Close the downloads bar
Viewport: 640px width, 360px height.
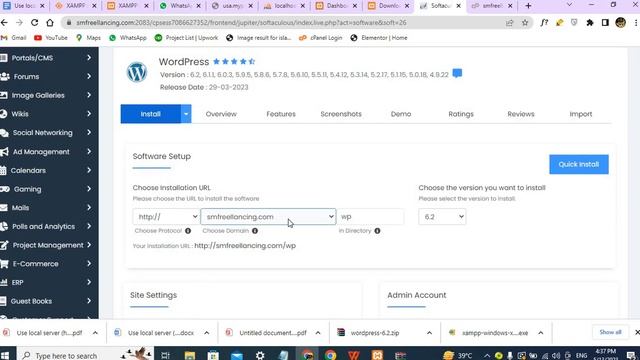pyautogui.click(x=637, y=332)
